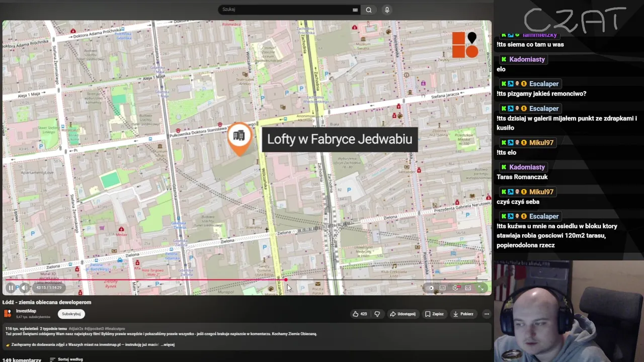
Task: Click the 149 komentarzy comments count
Action: [x=22, y=360]
